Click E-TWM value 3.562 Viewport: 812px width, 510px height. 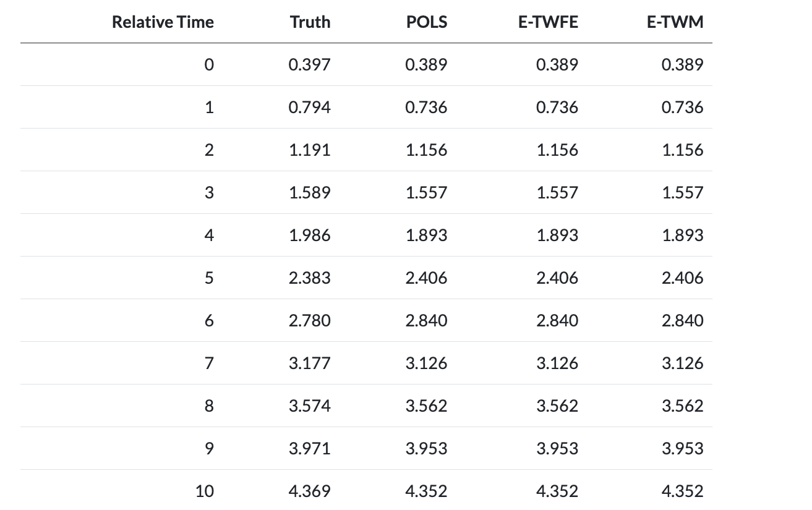click(682, 406)
